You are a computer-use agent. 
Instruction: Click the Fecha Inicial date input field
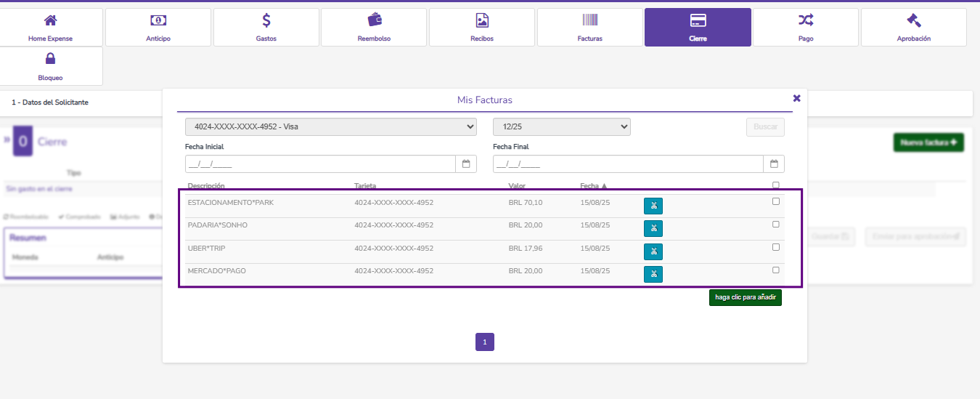[319, 164]
